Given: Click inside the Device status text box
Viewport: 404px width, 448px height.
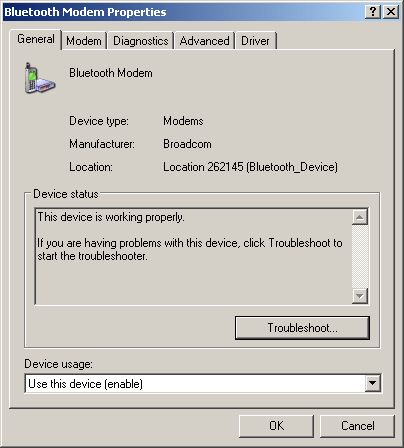Looking at the screenshot, I should (193, 256).
